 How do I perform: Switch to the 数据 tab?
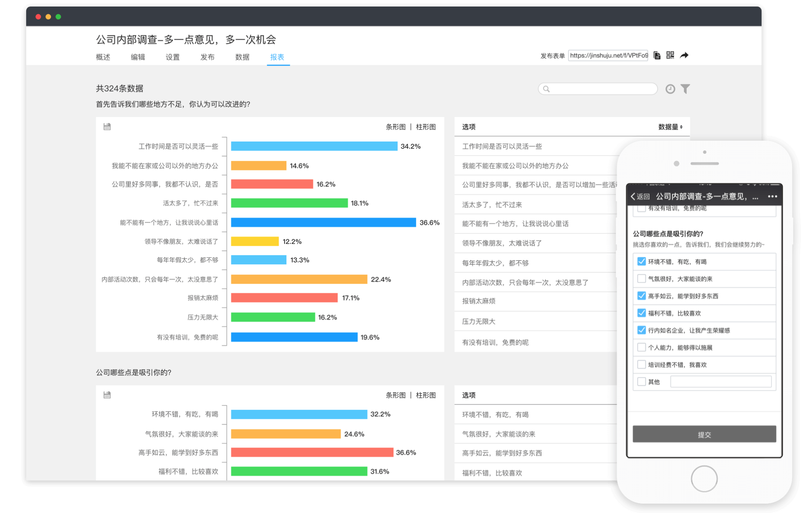click(242, 57)
